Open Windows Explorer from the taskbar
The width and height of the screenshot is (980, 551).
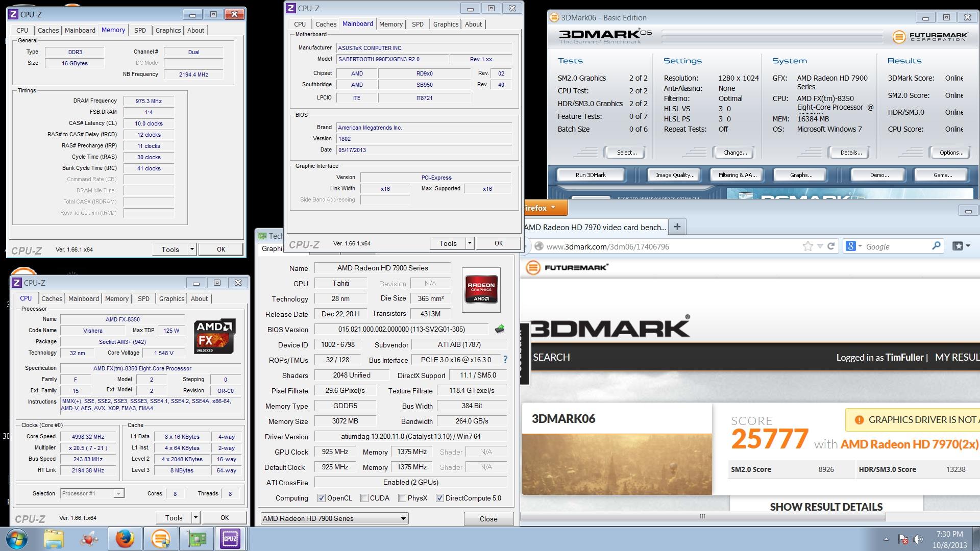(x=54, y=539)
